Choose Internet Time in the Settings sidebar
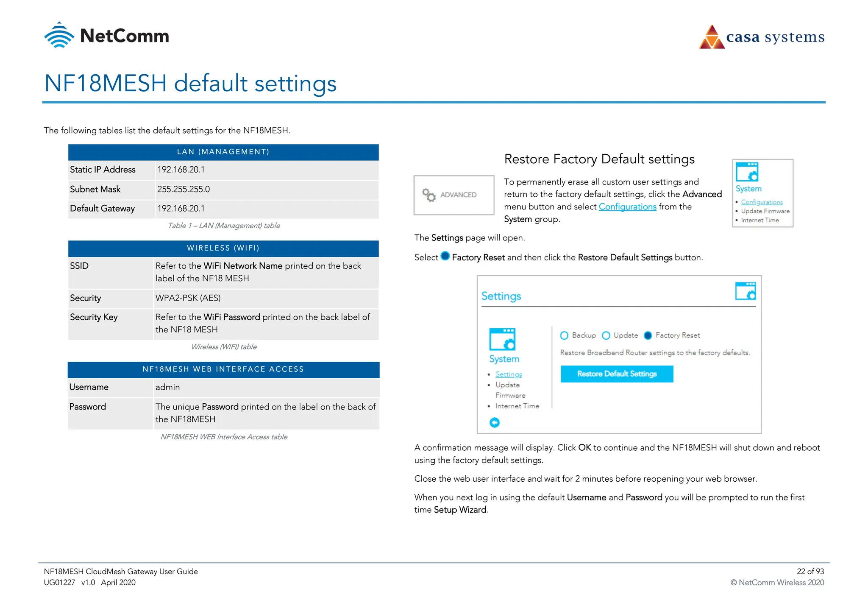Image resolution: width=868 pixels, height=614 pixels. click(517, 406)
